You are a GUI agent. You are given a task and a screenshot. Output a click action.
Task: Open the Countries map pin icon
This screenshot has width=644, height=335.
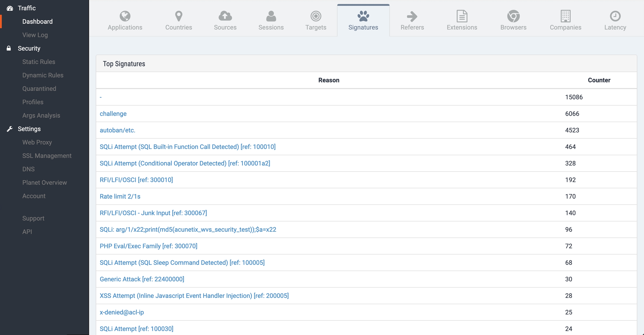click(179, 16)
